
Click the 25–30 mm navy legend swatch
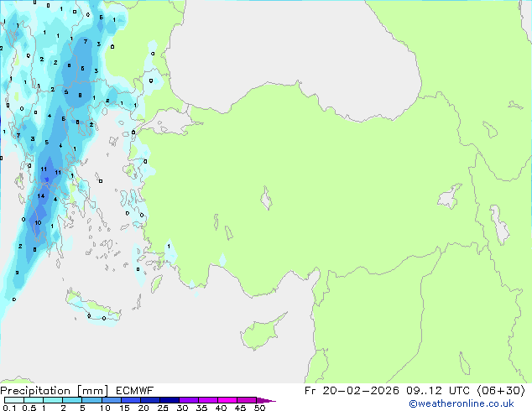[170, 400]
